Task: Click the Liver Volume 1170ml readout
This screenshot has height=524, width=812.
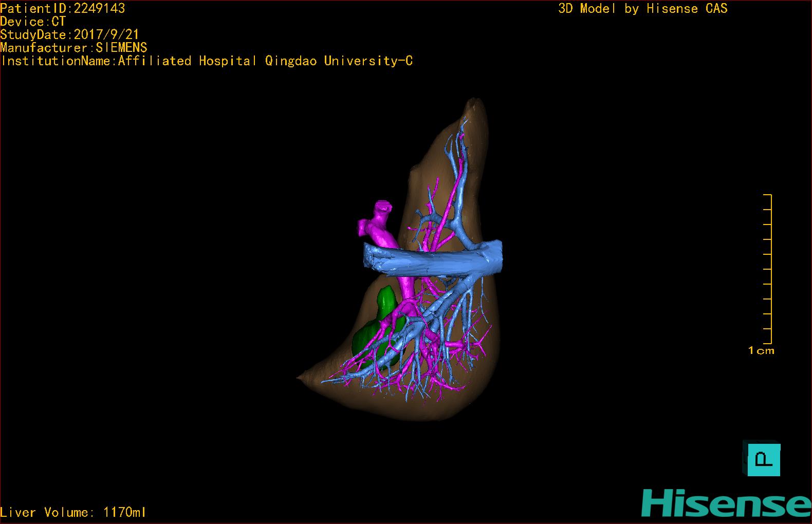Action: (73, 512)
